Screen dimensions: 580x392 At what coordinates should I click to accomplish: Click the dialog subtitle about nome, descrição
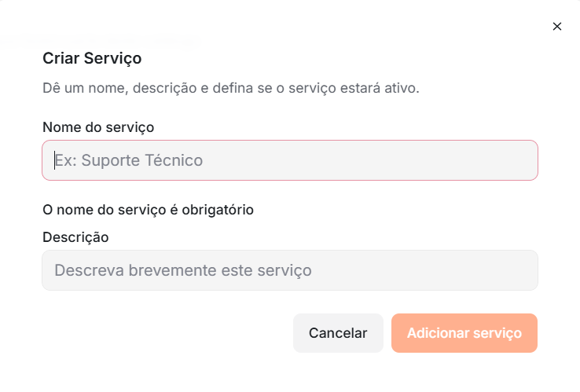231,88
